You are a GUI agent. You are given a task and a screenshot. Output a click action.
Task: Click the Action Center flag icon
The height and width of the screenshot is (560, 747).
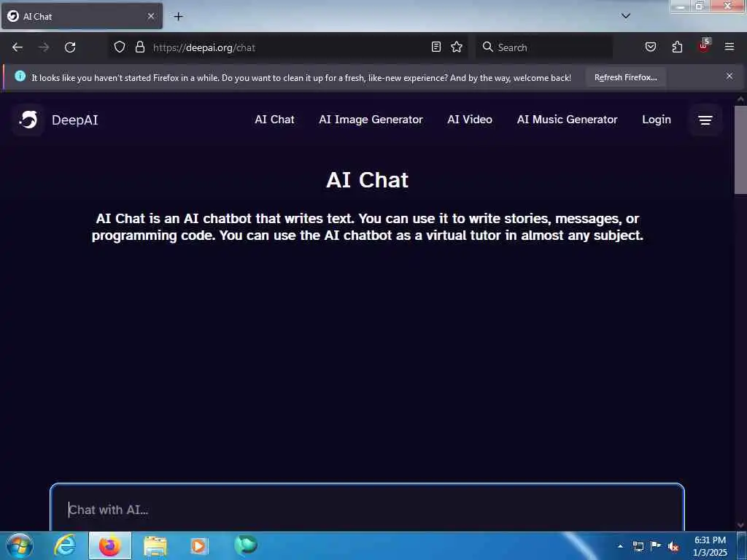click(656, 545)
